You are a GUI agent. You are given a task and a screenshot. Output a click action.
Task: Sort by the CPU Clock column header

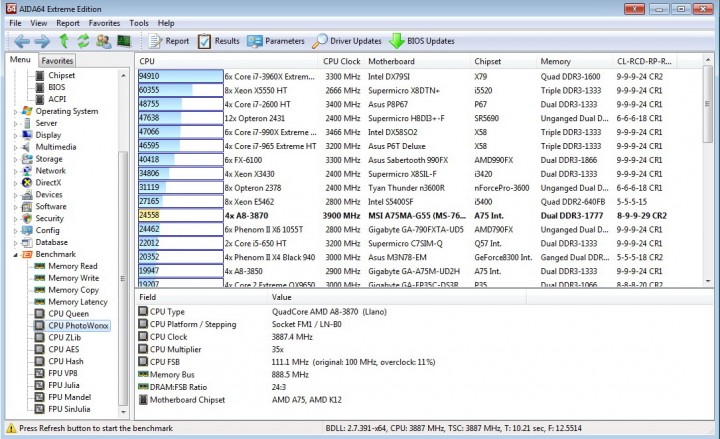(x=341, y=62)
